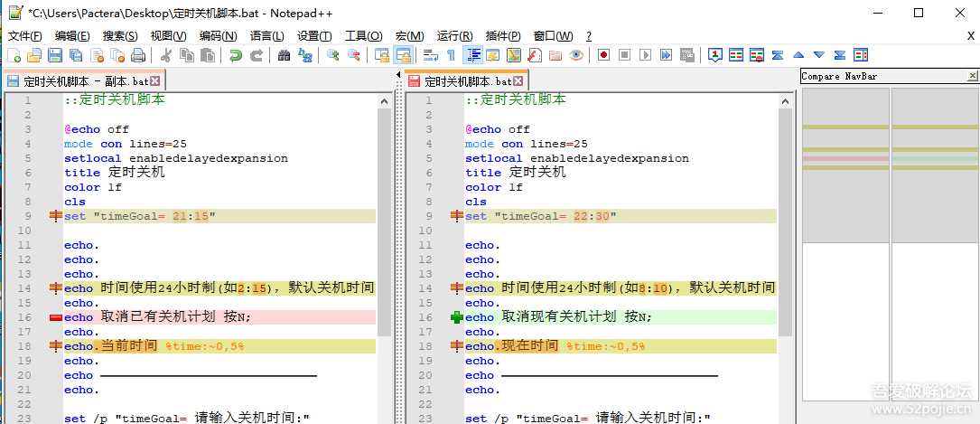The image size is (980, 424).
Task: Run macro multiple times icon
Action: pyautogui.click(x=666, y=55)
